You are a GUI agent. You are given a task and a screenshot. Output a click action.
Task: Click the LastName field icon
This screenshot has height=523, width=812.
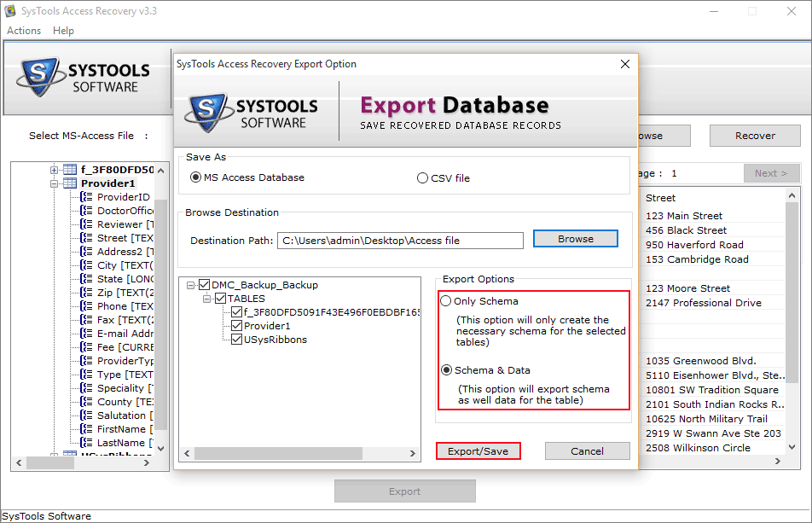[x=86, y=443]
